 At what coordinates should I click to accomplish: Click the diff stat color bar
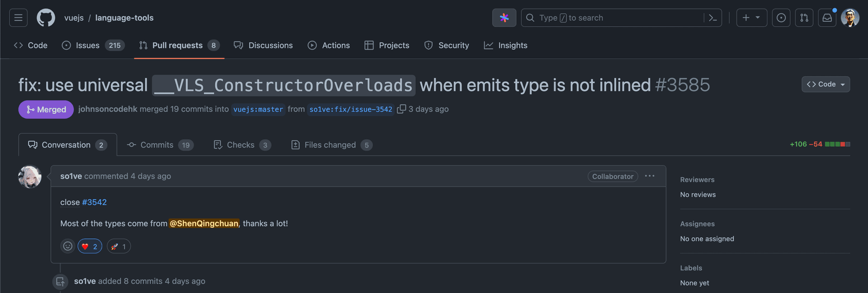pyautogui.click(x=837, y=144)
